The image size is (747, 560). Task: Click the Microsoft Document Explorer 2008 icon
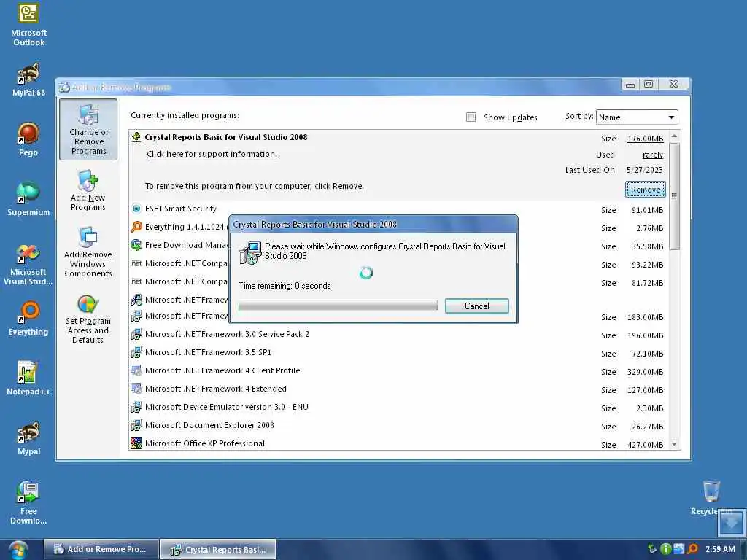[x=136, y=425]
